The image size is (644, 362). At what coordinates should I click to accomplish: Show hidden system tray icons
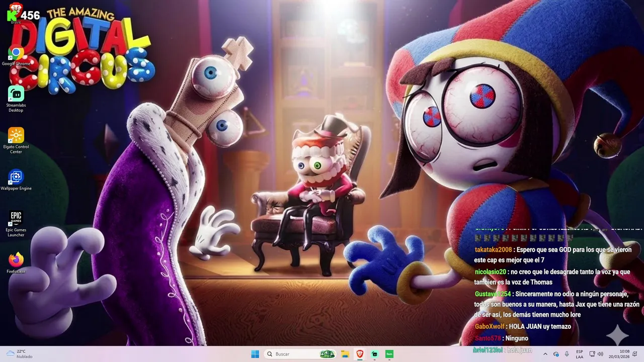click(545, 354)
